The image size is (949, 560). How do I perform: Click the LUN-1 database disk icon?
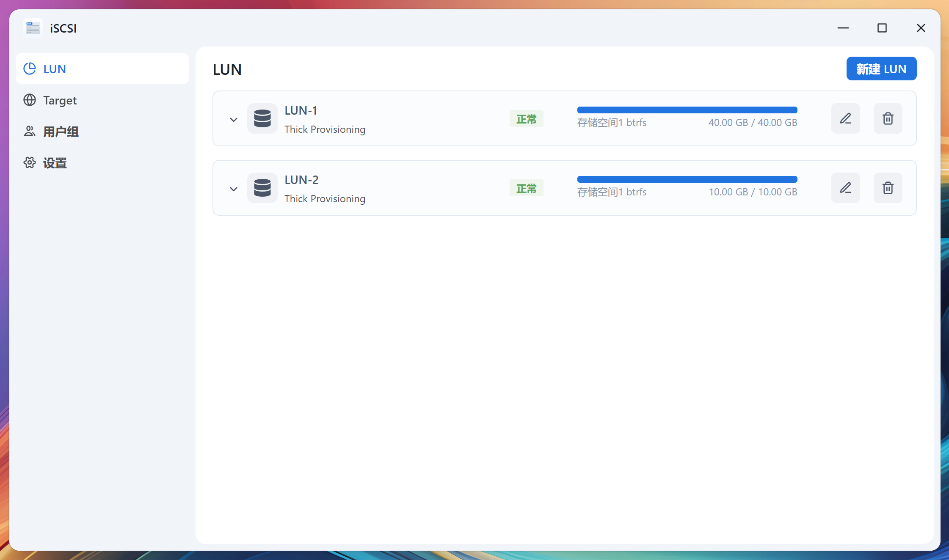click(x=262, y=118)
